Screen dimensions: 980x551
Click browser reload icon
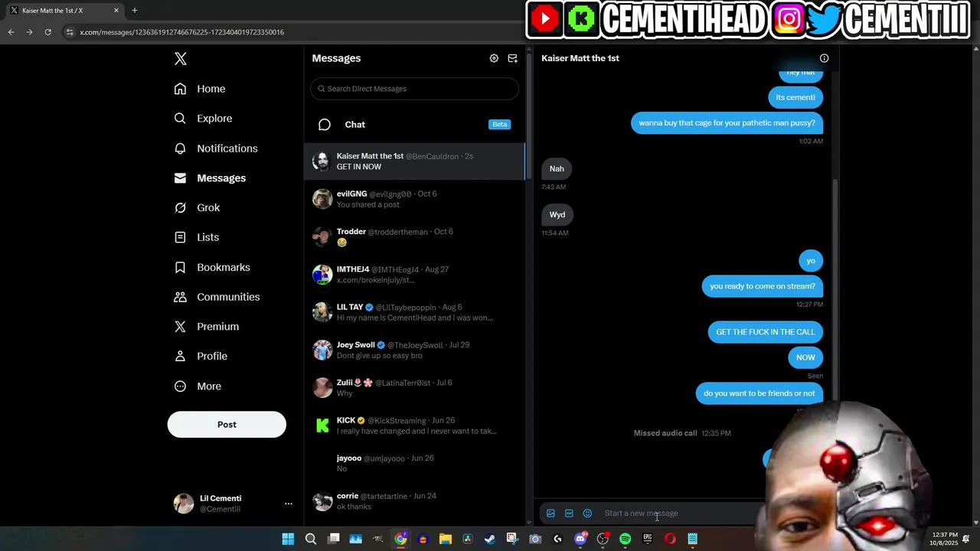point(47,32)
